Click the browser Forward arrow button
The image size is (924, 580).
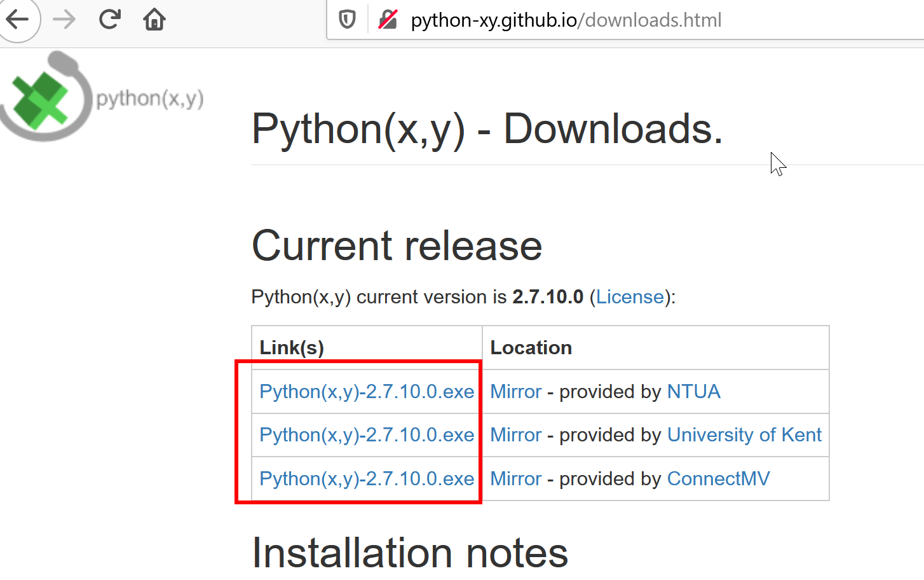point(64,20)
